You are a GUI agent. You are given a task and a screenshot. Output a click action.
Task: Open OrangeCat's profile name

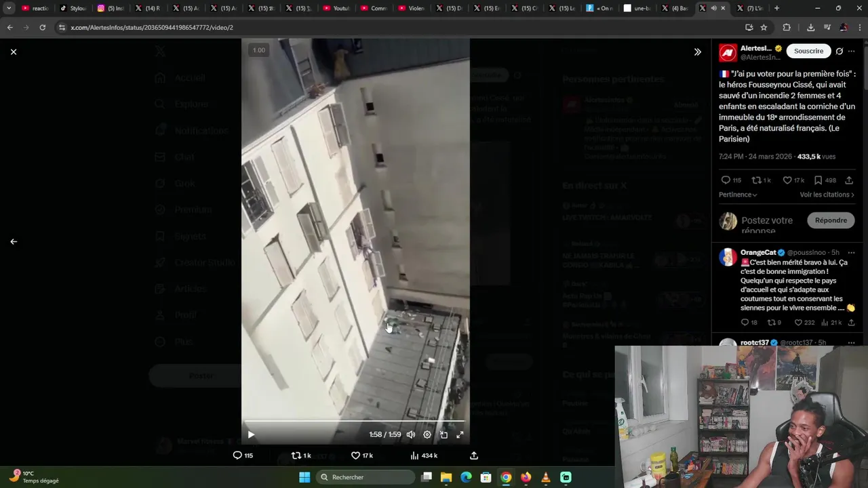pos(758,252)
